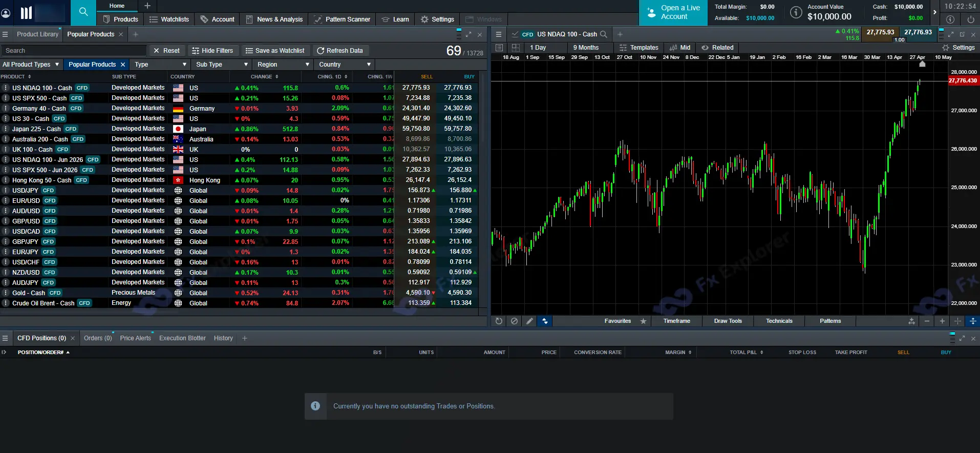Switch to the Price Alerts tab
The height and width of the screenshot is (453, 980).
coord(135,338)
